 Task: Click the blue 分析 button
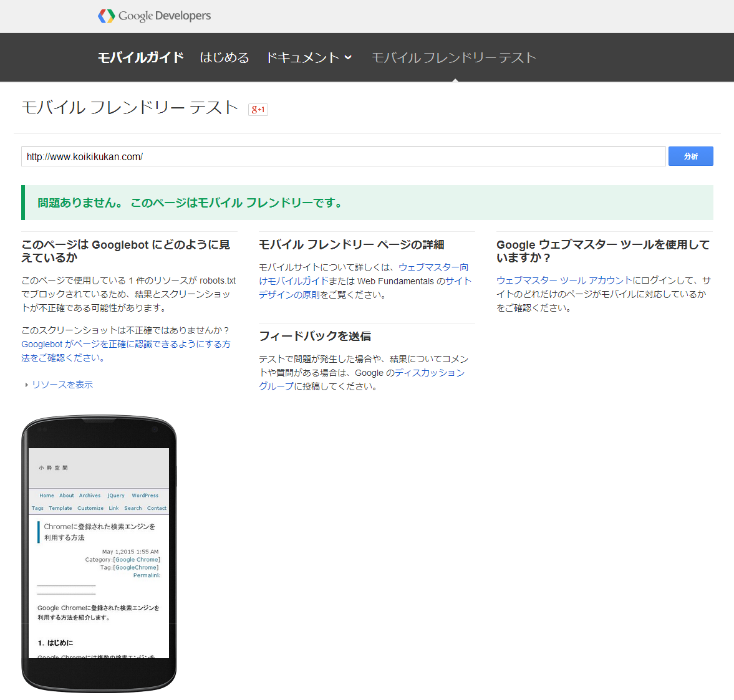(x=690, y=156)
